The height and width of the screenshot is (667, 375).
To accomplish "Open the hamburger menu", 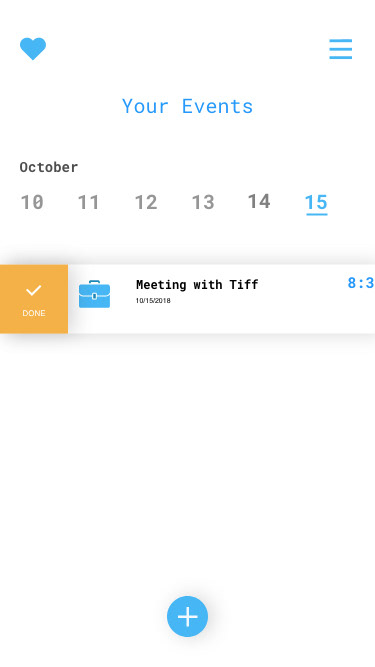I will [x=341, y=49].
